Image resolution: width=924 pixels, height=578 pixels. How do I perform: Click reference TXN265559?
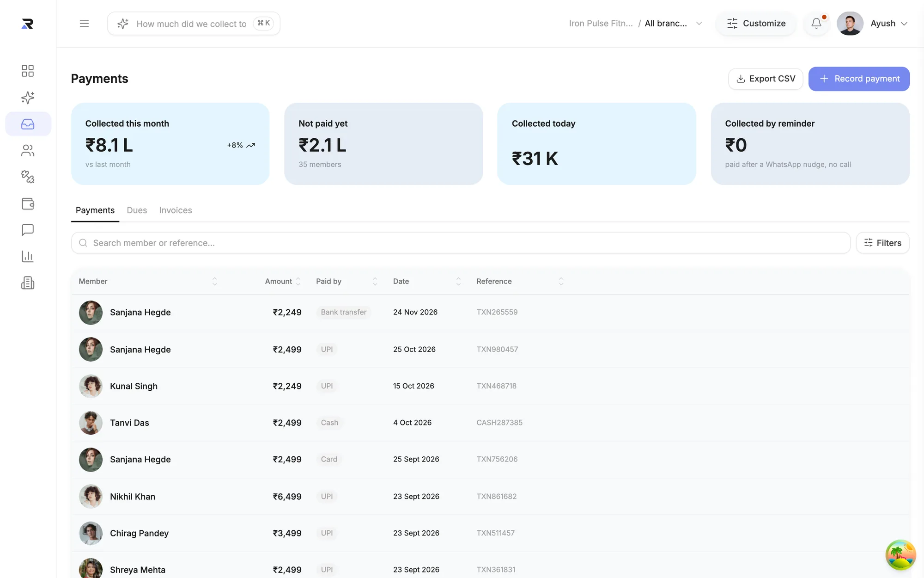(497, 312)
